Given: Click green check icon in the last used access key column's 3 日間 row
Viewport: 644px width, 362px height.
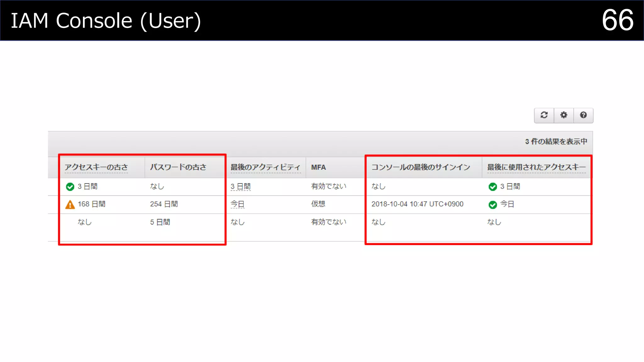Looking at the screenshot, I should (492, 187).
